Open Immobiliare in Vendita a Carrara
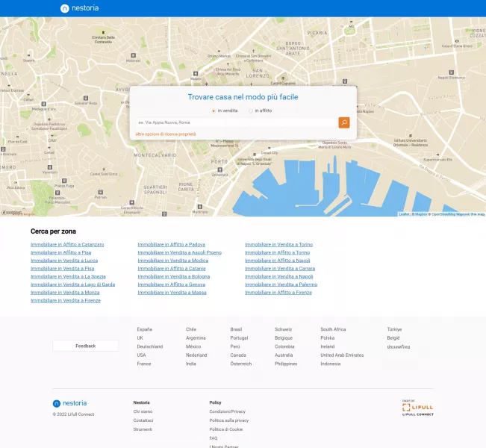Screen dimensions: 486x448 280,269
